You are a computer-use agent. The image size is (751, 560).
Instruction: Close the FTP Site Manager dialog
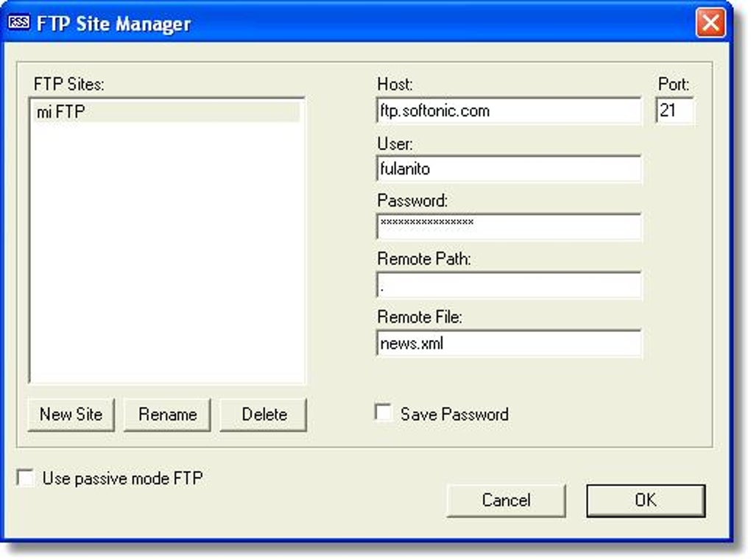coord(710,23)
